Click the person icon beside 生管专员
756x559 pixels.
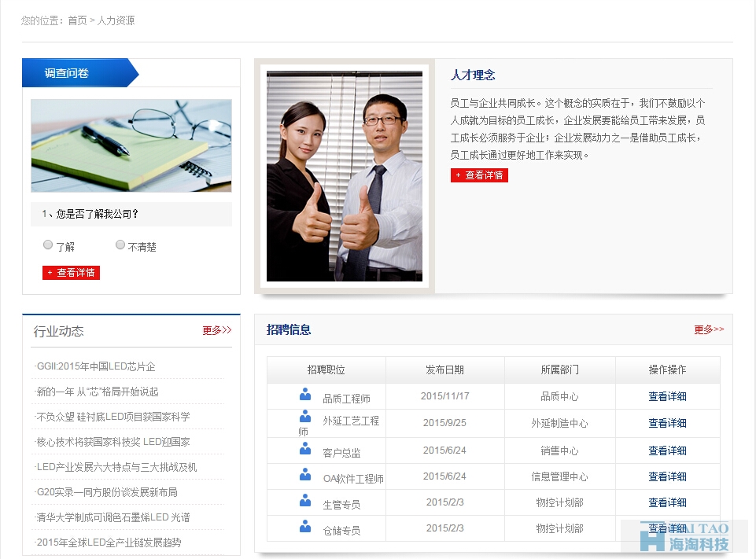click(x=305, y=501)
